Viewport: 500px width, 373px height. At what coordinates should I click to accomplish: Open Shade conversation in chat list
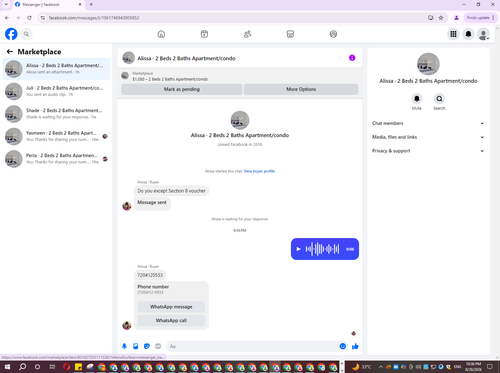coord(56,114)
